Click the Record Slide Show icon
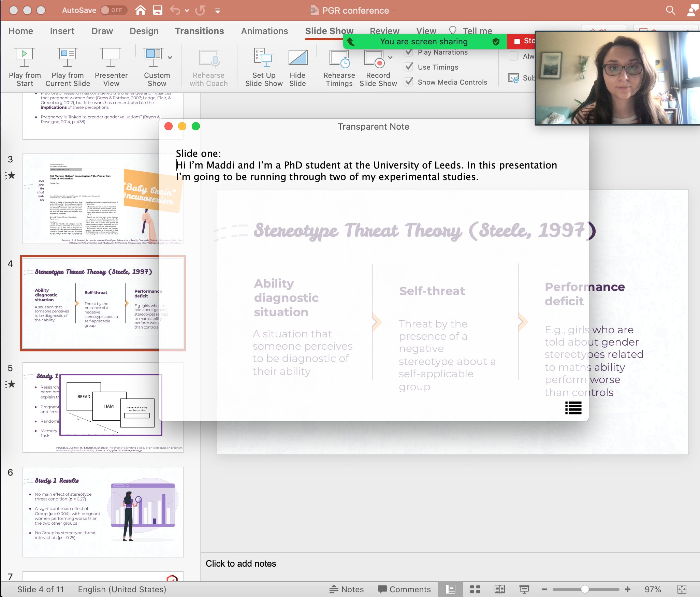 (374, 58)
